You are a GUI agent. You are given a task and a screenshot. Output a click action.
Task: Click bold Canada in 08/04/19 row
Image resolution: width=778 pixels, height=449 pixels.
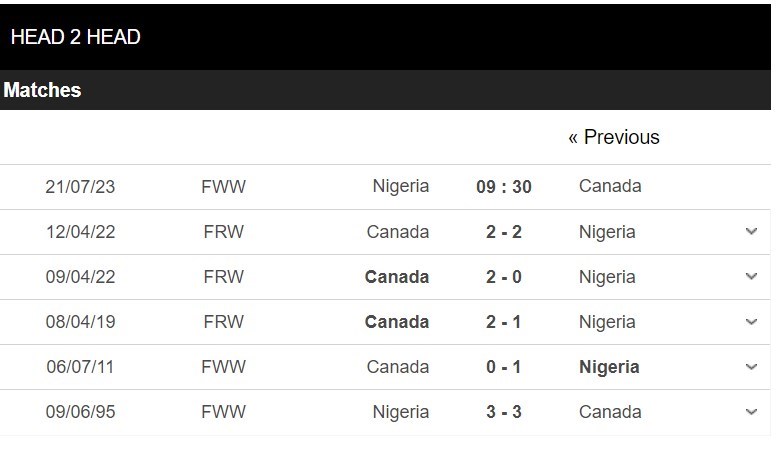tap(396, 322)
